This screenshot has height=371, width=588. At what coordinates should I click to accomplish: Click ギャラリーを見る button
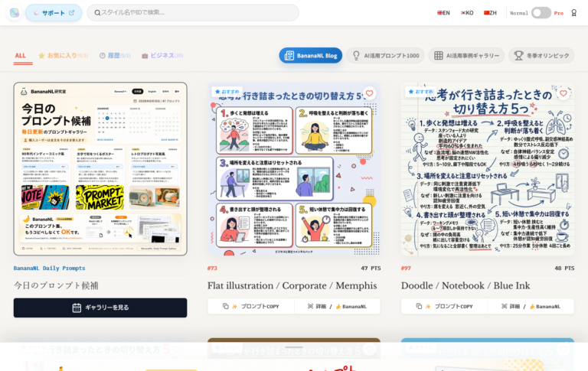point(100,308)
